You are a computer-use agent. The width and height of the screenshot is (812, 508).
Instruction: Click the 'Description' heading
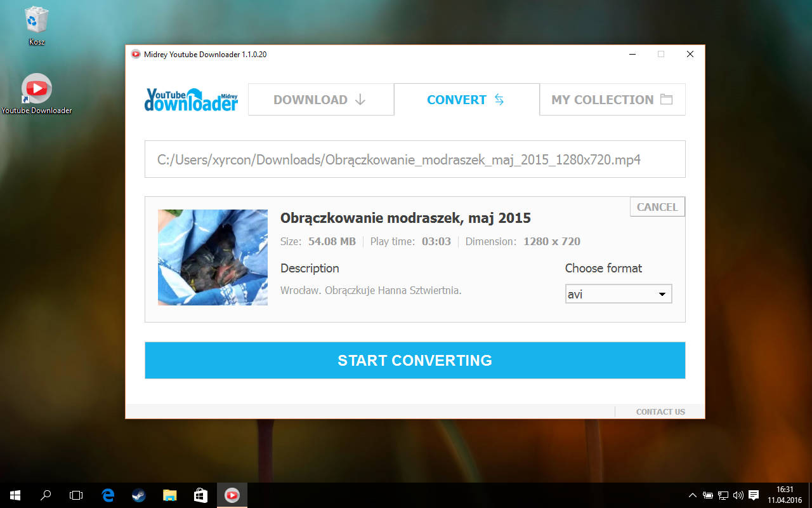point(310,269)
